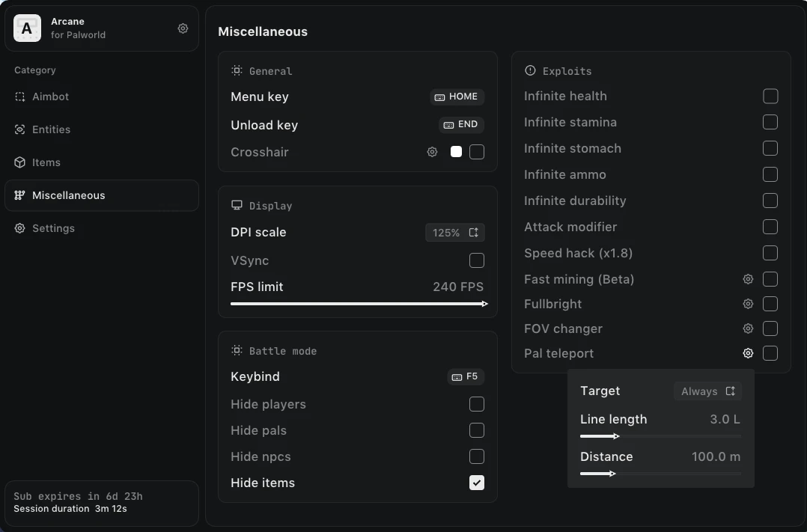Image resolution: width=807 pixels, height=532 pixels.
Task: Switch to the Items category
Action: [x=101, y=162]
